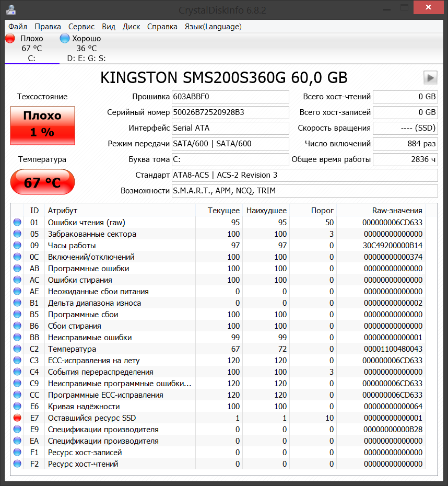Click the serial number field 50026B72520928B3

230,112
